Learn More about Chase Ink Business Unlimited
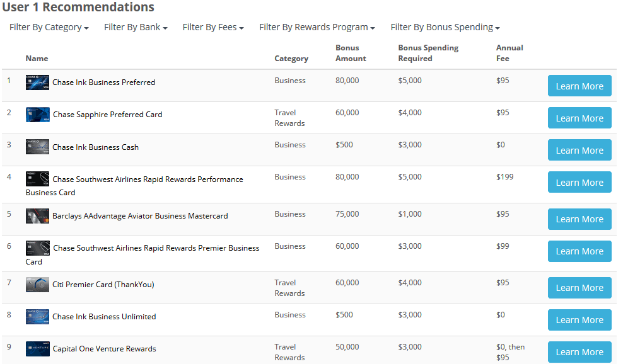 tap(579, 320)
